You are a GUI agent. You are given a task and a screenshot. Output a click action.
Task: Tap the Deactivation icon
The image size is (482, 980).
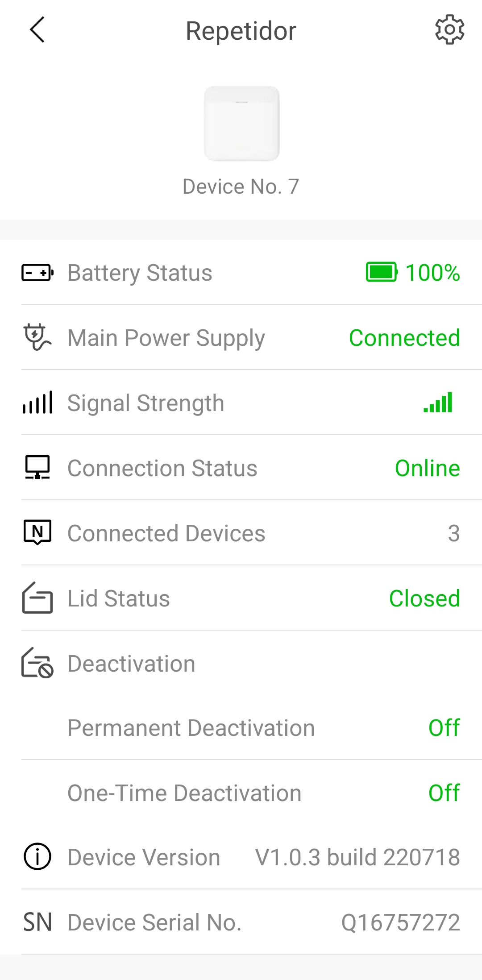pos(37,663)
